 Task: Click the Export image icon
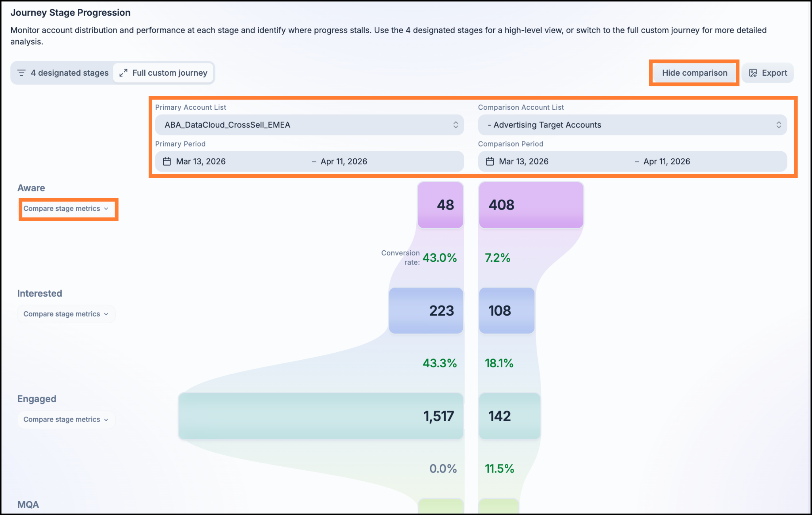(x=753, y=73)
